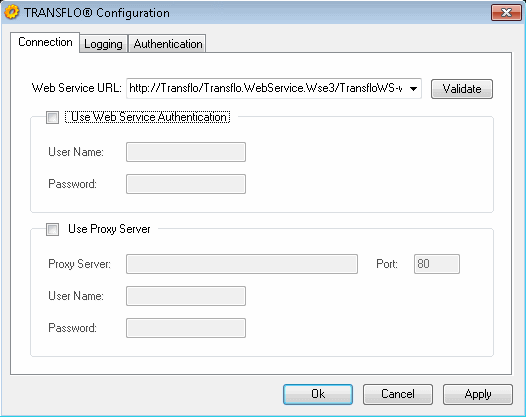
Task: Click the Proxy Server address field
Action: click(242, 264)
